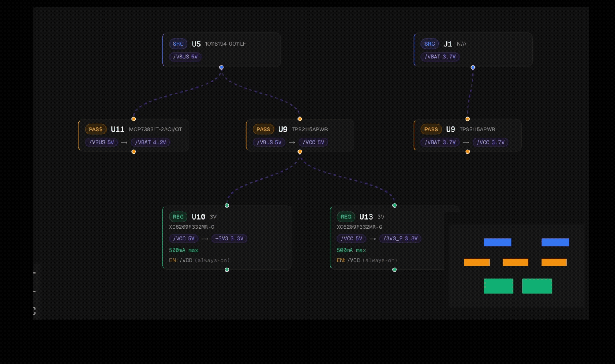The image size is (615, 364).
Task: Click the PASS badge on the middle U9 node
Action: coord(263,129)
